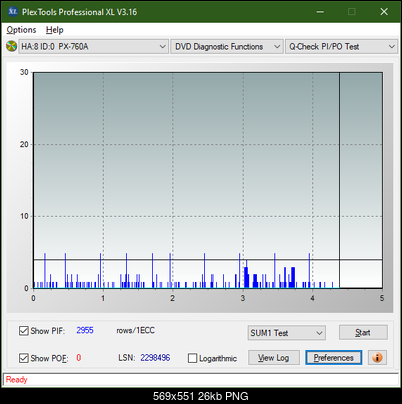The height and width of the screenshot is (404, 402).
Task: Click the PIF value 2955
Action: [85, 330]
